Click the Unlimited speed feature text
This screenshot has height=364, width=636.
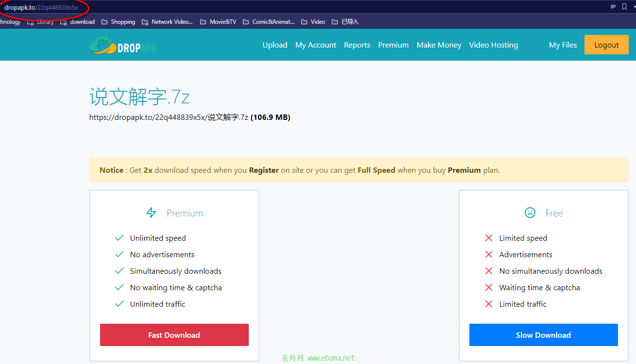coord(158,238)
